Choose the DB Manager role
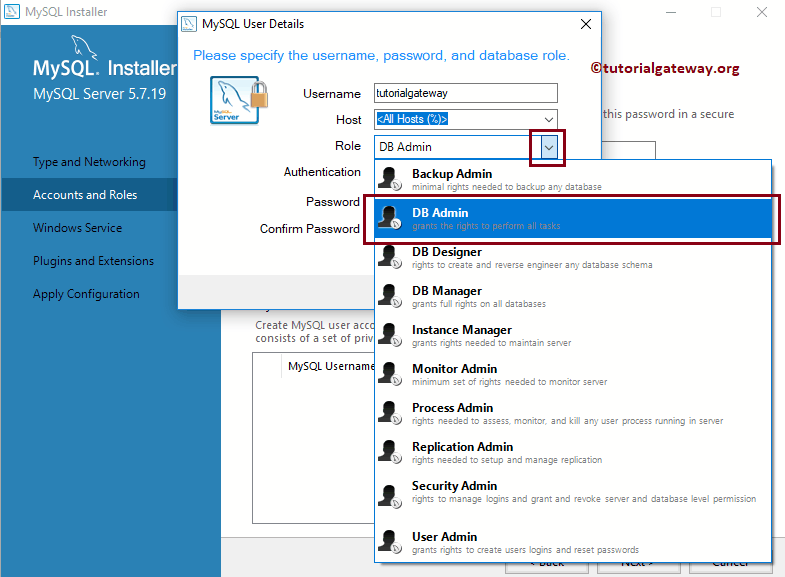 (573, 297)
